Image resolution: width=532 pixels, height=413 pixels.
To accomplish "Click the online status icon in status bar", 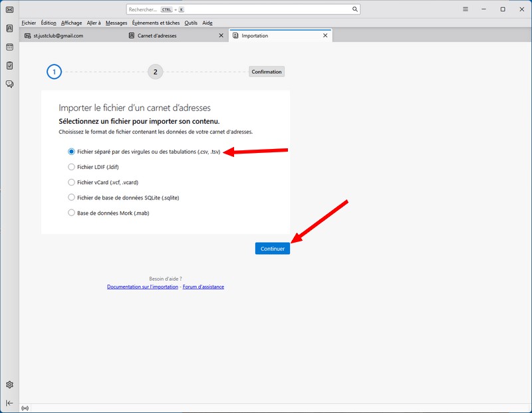I will point(25,408).
